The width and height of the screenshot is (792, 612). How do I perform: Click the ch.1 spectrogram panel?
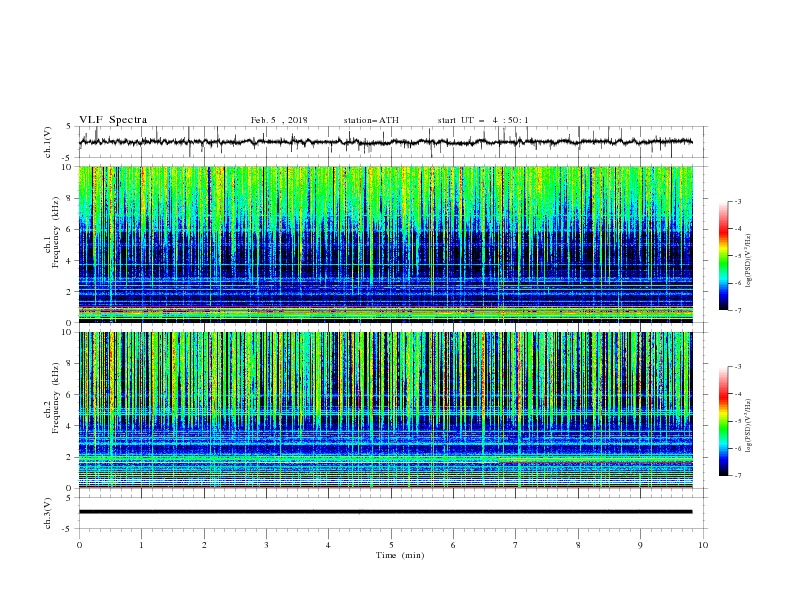click(385, 244)
